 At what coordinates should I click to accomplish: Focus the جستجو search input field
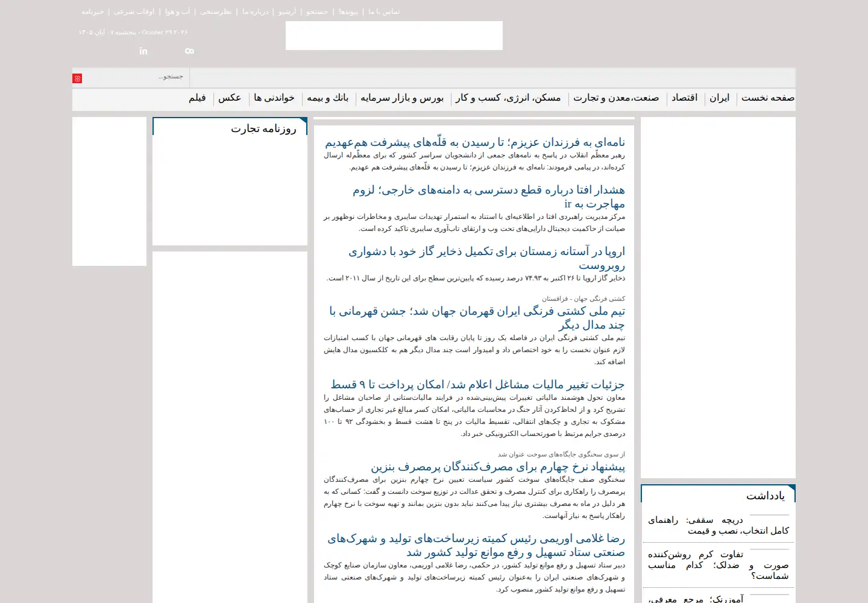pyautogui.click(x=136, y=77)
